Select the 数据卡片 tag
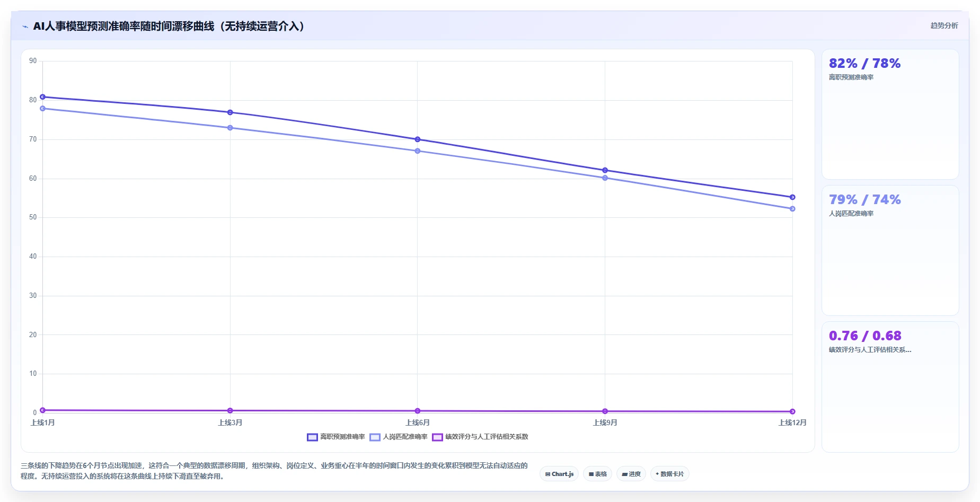The width and height of the screenshot is (980, 502). point(670,474)
